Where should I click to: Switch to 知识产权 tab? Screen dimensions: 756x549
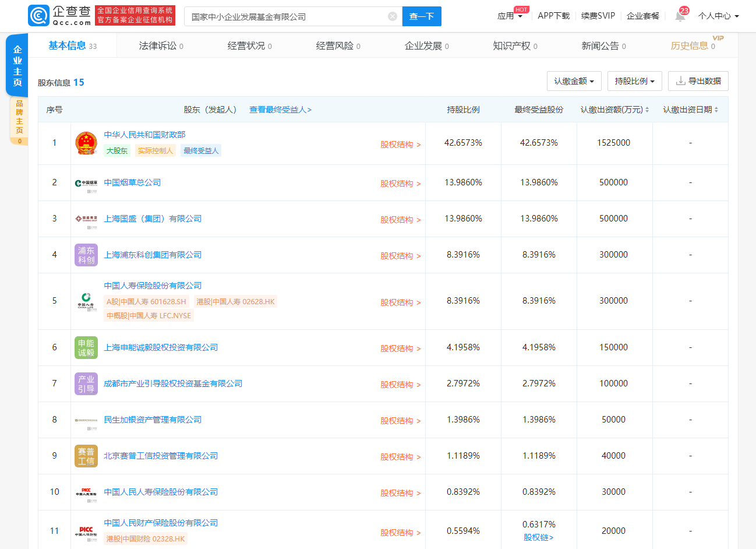515,45
